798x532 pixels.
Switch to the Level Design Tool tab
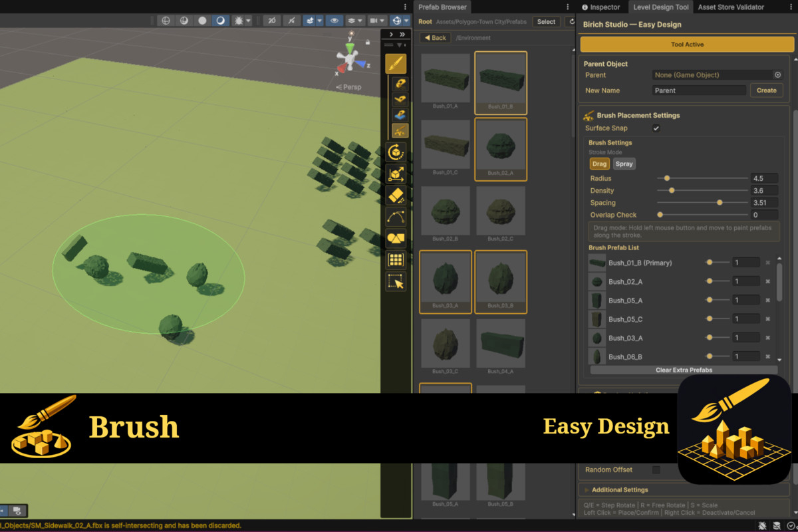coord(660,7)
